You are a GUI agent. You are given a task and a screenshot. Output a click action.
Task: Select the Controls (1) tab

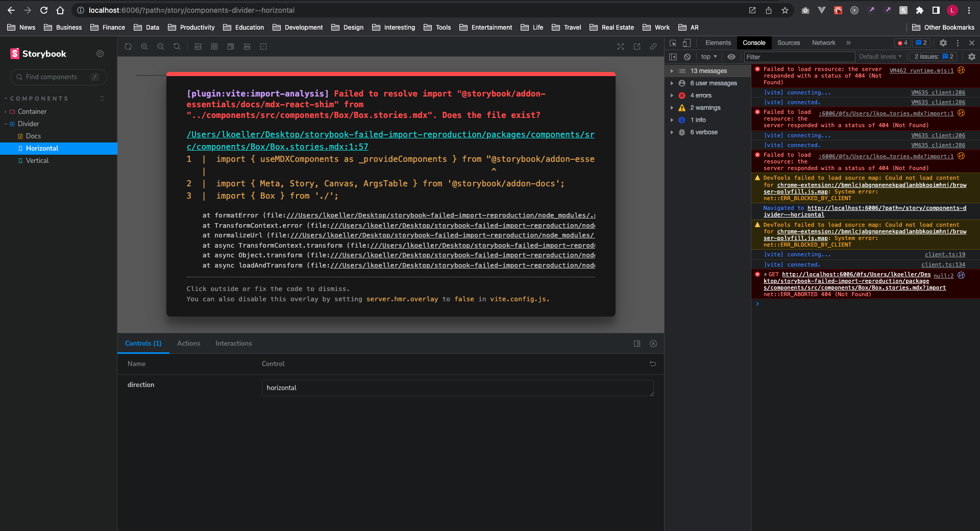143,344
